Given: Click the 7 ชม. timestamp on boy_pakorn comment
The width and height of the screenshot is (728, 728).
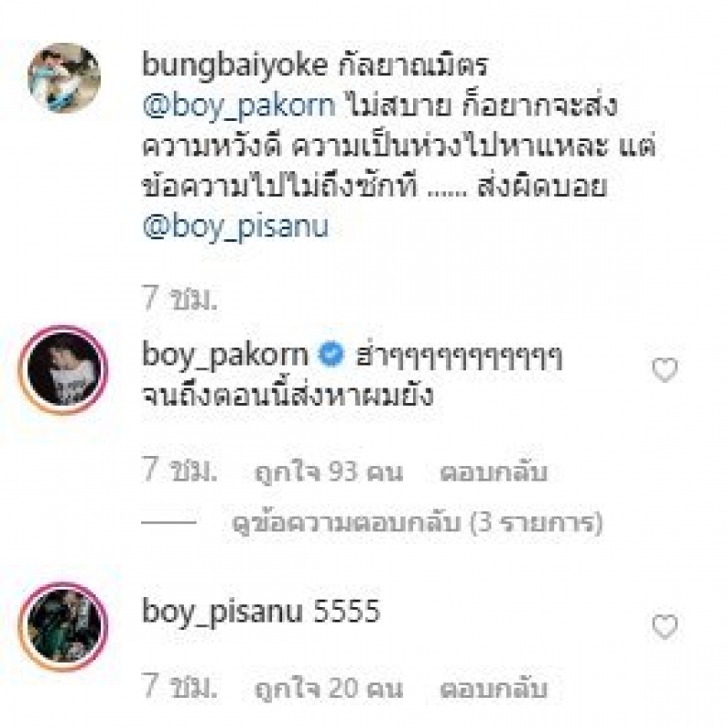Looking at the screenshot, I should [179, 470].
